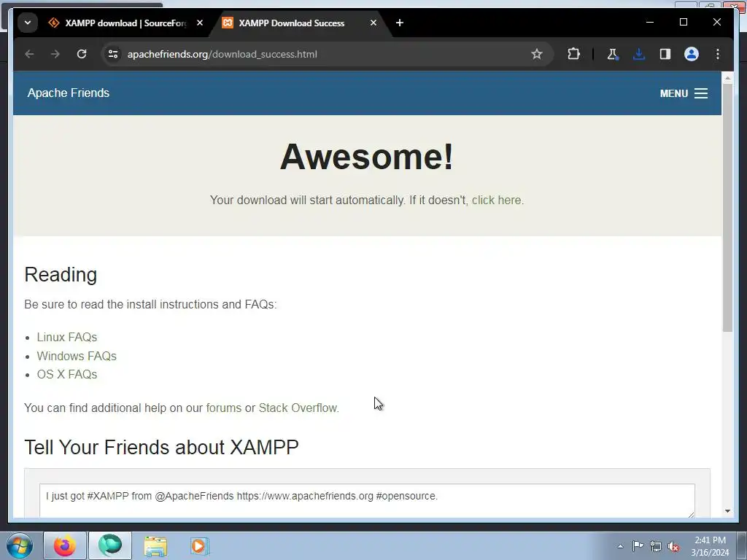Reload the current page
The width and height of the screenshot is (747, 560).
tap(82, 54)
